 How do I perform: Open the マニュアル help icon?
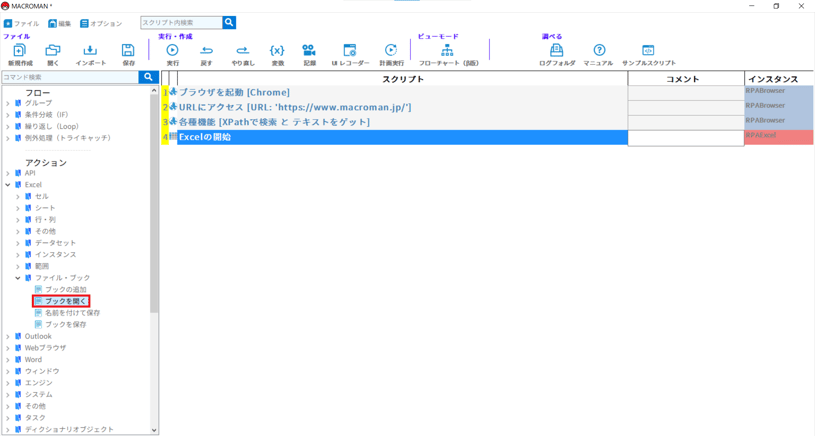(599, 52)
